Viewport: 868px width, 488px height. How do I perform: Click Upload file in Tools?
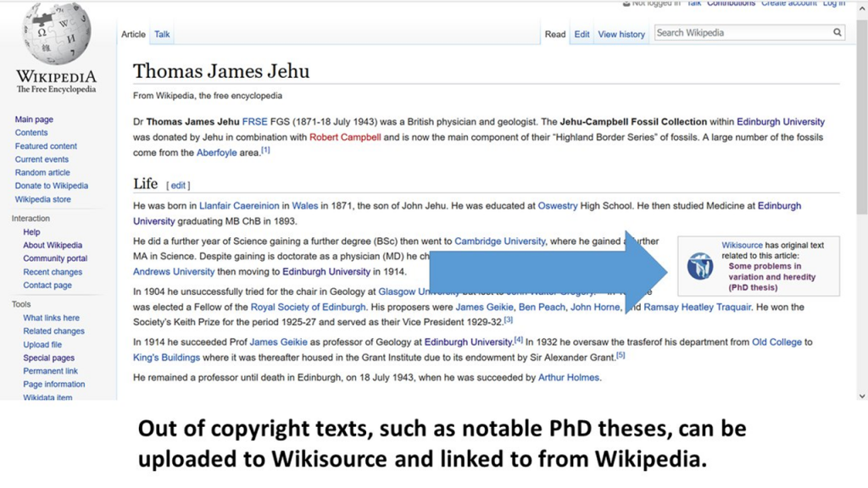tap(42, 344)
